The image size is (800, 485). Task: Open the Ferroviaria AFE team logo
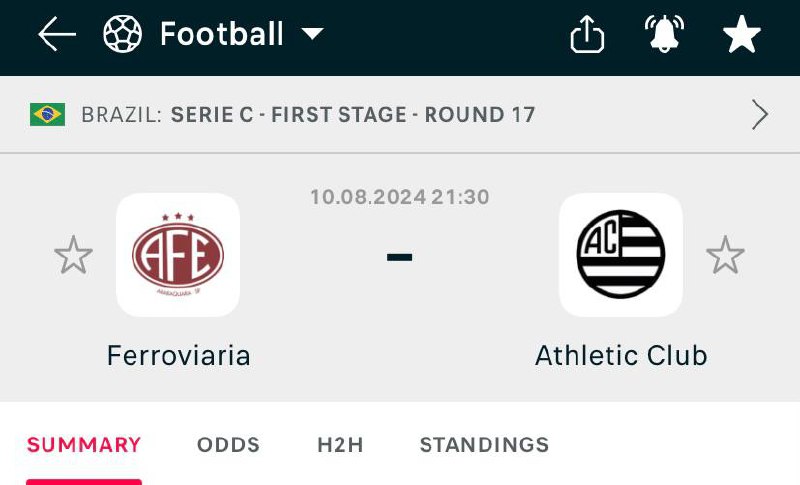[x=178, y=255]
